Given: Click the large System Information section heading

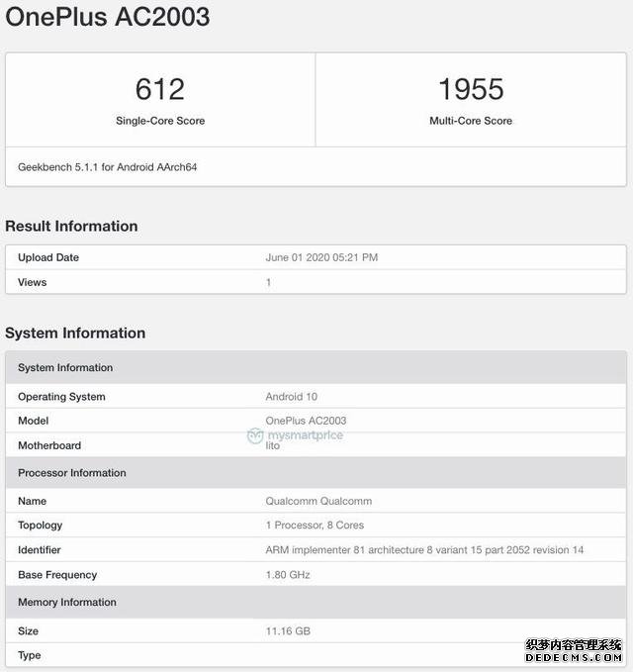Looking at the screenshot, I should 75,333.
